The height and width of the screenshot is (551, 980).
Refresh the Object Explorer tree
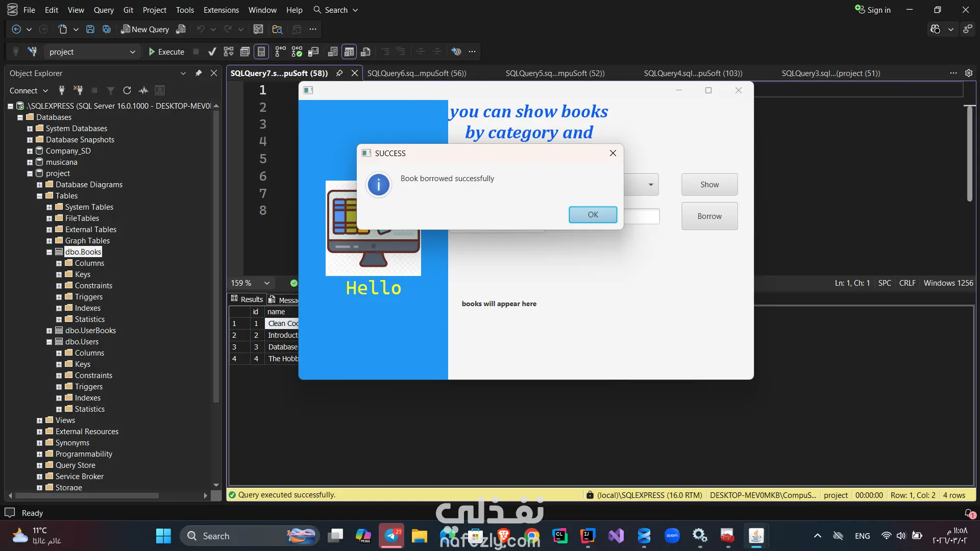click(127, 90)
